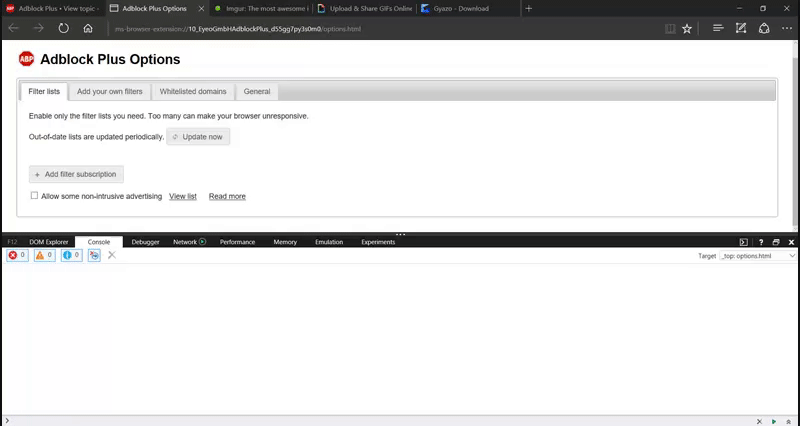Open the Experiments devtools tab
The image size is (800, 426).
coord(378,242)
